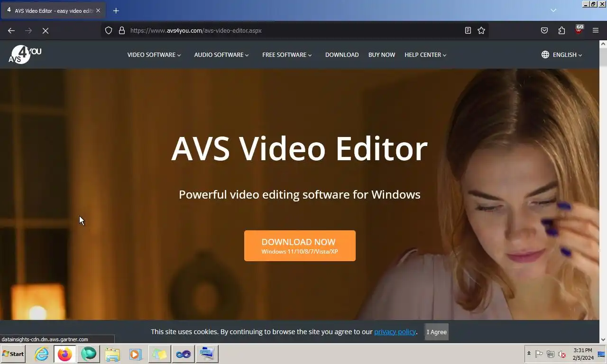Open the ENGLISH language selector

click(x=567, y=55)
